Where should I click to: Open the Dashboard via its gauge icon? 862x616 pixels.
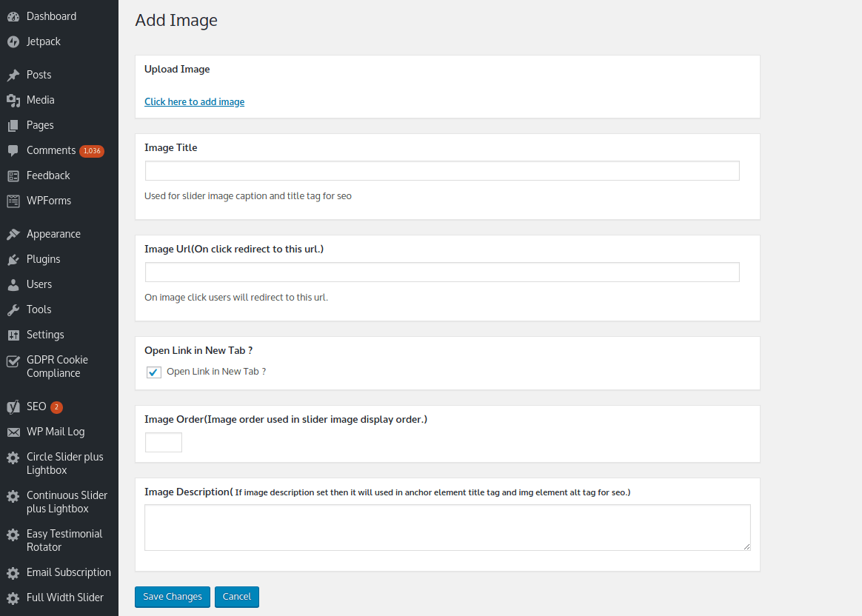(13, 16)
